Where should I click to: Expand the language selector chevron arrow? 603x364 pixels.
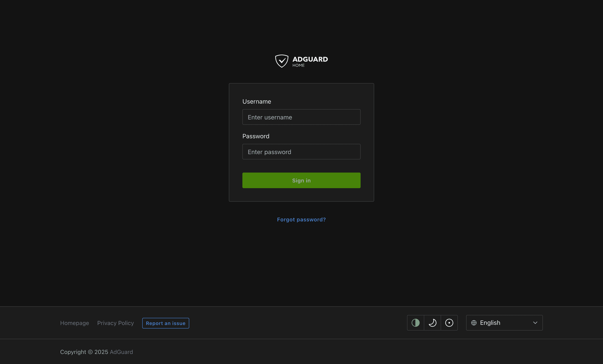click(x=535, y=323)
